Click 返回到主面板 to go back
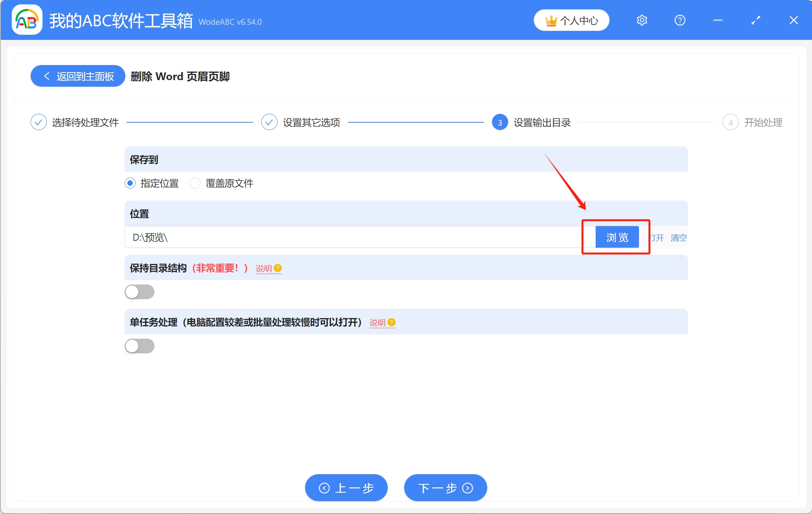The image size is (812, 514). [77, 76]
